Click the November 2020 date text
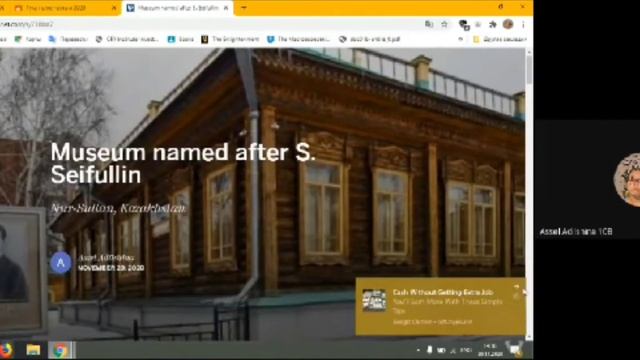The width and height of the screenshot is (640, 360). coord(111,268)
